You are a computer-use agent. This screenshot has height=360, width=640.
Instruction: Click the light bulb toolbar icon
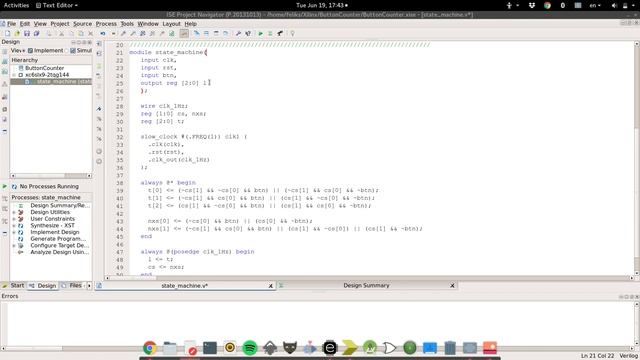coord(293,33)
